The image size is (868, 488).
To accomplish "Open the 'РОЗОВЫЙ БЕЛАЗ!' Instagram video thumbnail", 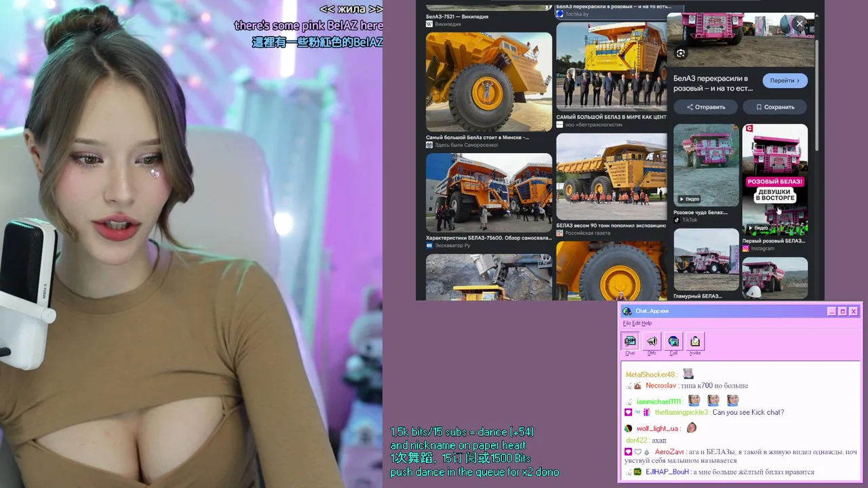I will 775,179.
